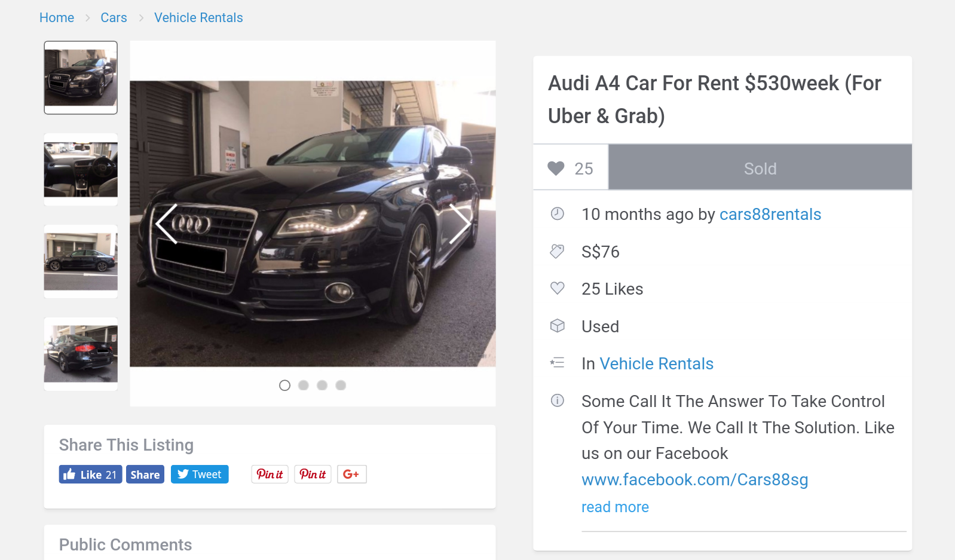Viewport: 955px width, 560px height.
Task: Click the first Pin it button
Action: [270, 475]
